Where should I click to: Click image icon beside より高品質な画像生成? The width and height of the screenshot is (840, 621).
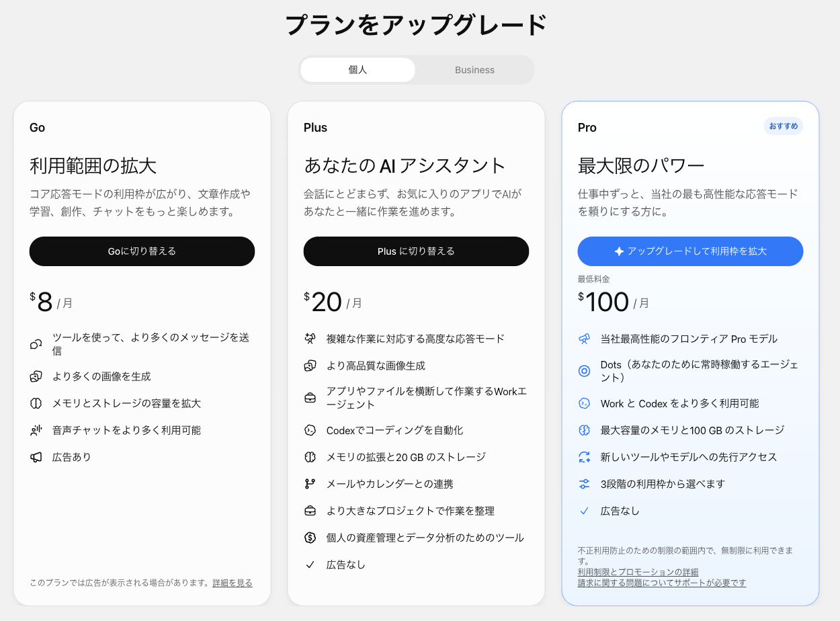click(310, 366)
